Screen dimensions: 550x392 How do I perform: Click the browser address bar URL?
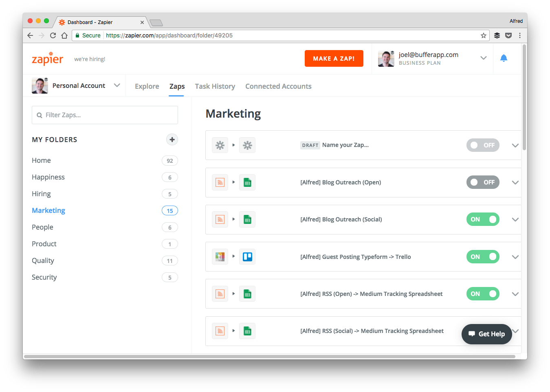point(169,35)
